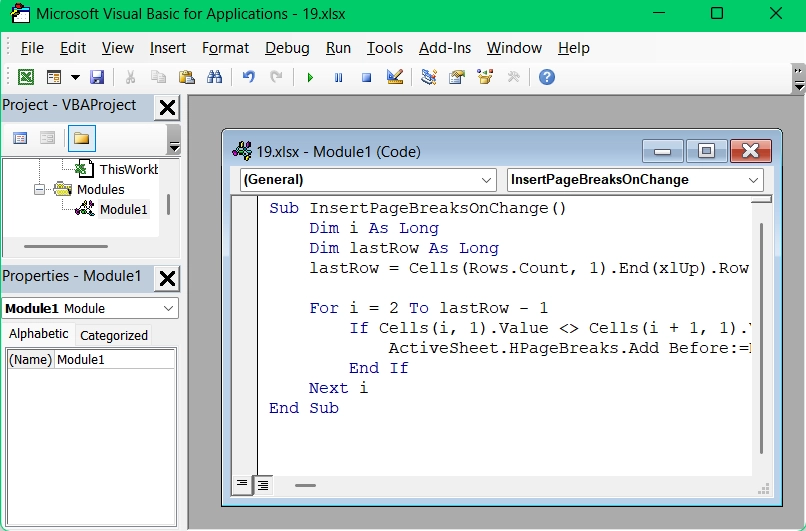The width and height of the screenshot is (806, 531).
Task: Click View Object icon in Project panel
Action: pyautogui.click(x=47, y=138)
